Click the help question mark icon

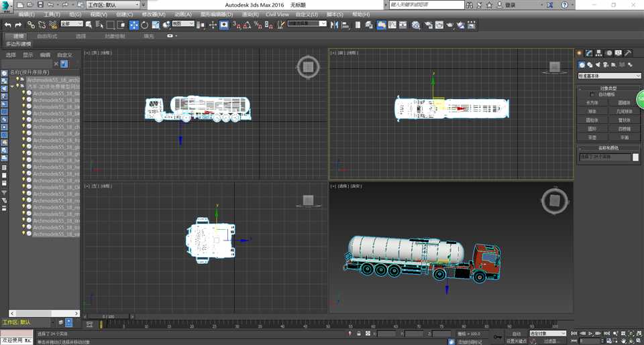(565, 5)
